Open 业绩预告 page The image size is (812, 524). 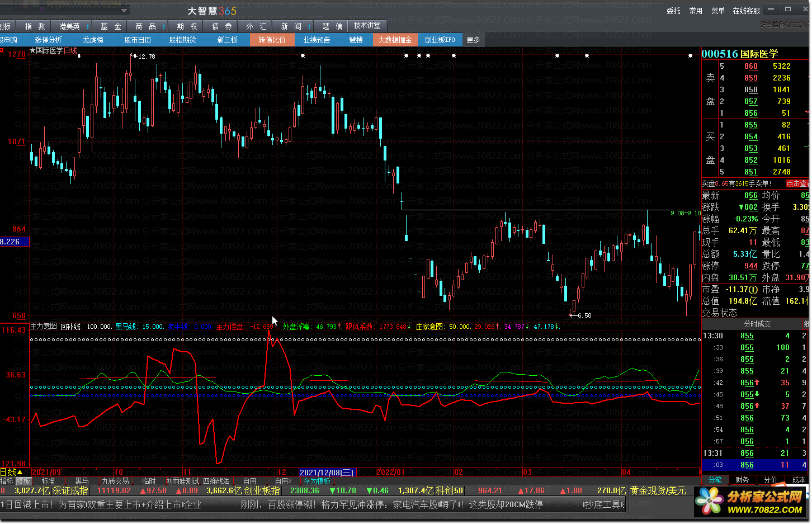tap(317, 40)
